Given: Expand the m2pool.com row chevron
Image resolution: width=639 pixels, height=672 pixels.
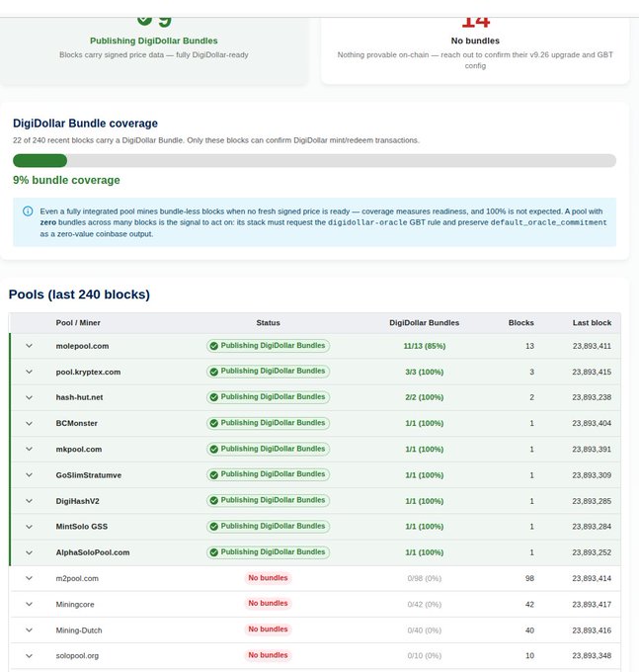Looking at the screenshot, I should [x=29, y=578].
